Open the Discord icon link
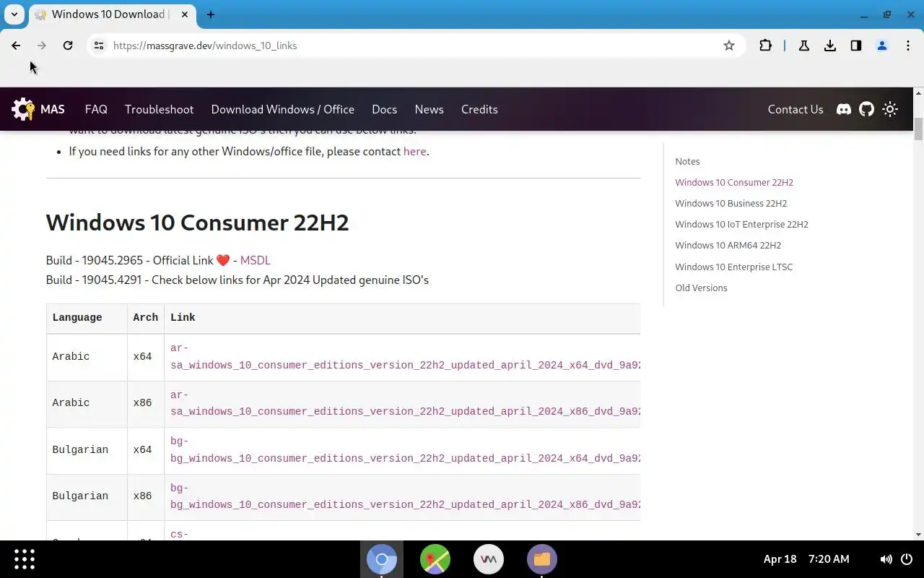Screen dimensions: 924x578 [x=843, y=109]
